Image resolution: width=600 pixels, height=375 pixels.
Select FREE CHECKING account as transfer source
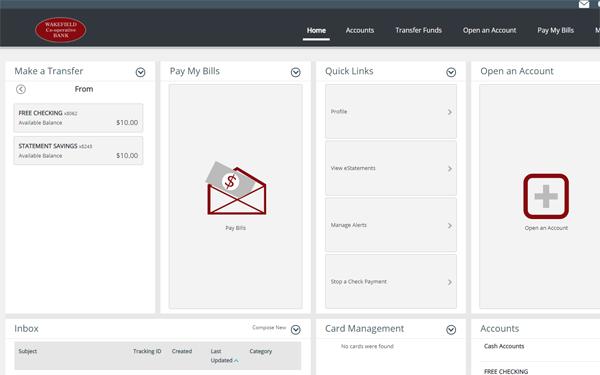78,118
